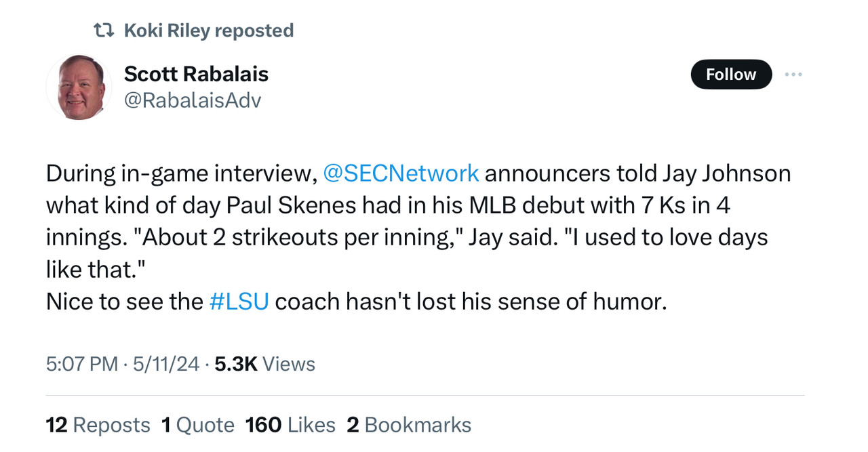Viewport: 868px width, 452px height.
Task: Open Scott Rabalais's profile photo
Action: (79, 87)
